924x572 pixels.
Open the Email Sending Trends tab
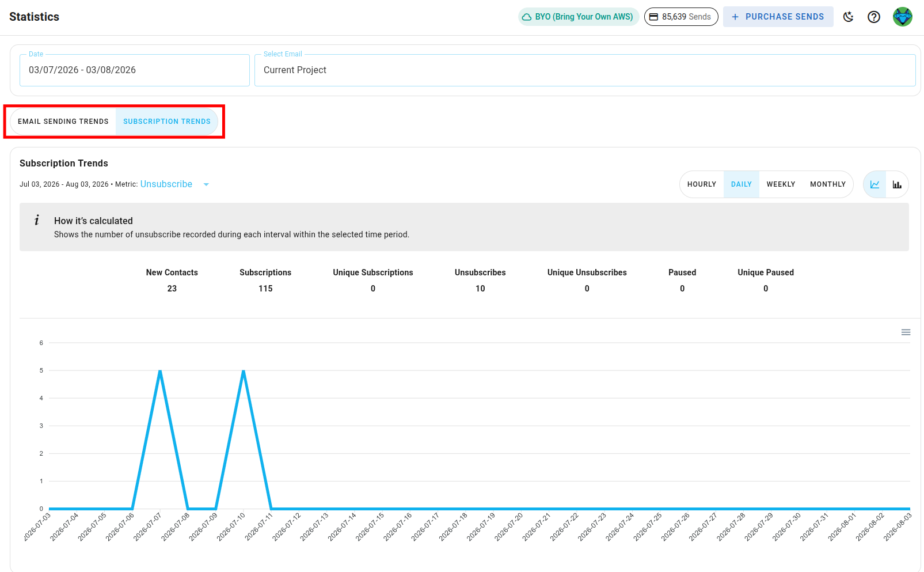pos(63,122)
